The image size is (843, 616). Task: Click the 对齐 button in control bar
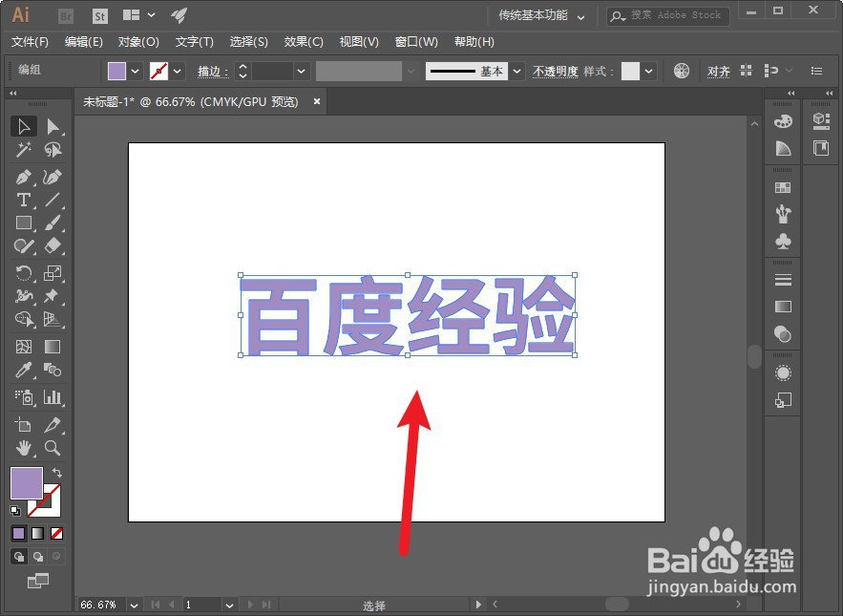(x=719, y=71)
